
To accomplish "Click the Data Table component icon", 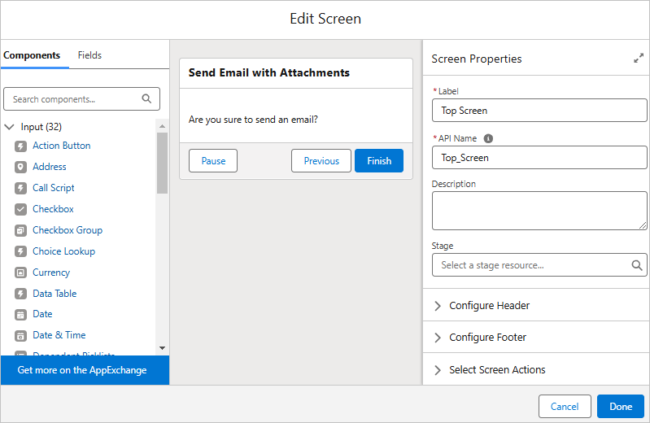I will pyautogui.click(x=21, y=294).
